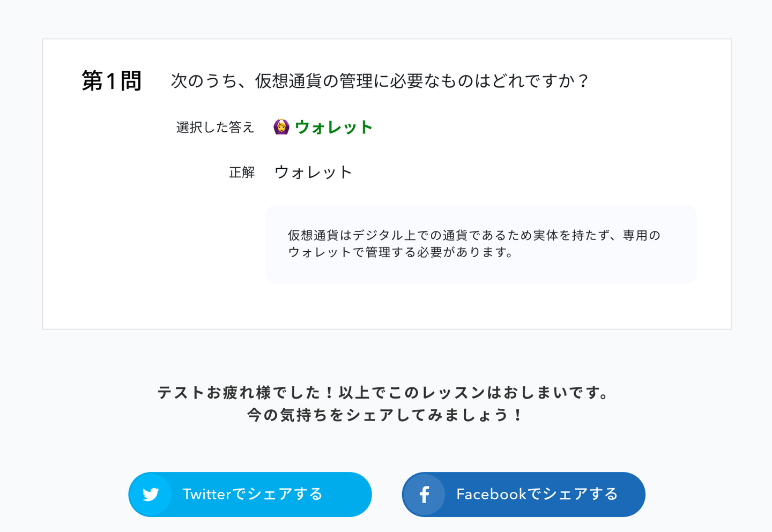Image resolution: width=772 pixels, height=532 pixels.
Task: Click the explanation line ウォレットで管理する必要があります
Action: click(x=400, y=252)
